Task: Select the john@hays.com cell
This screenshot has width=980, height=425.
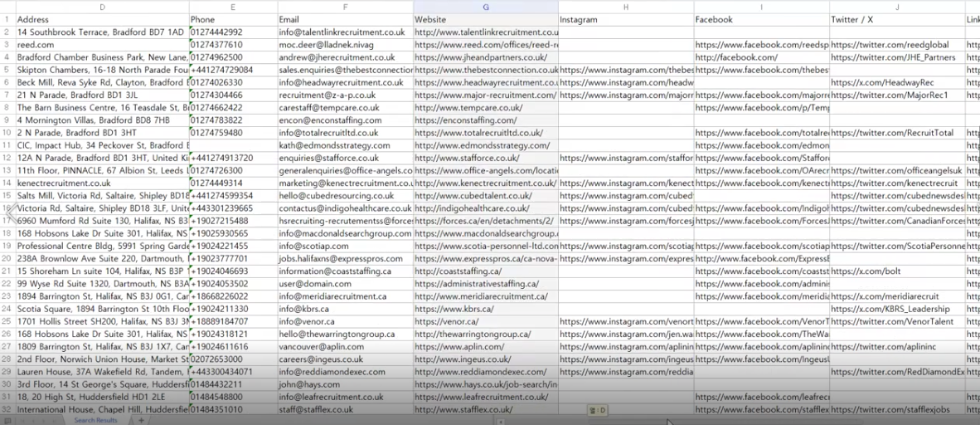Action: pos(345,384)
